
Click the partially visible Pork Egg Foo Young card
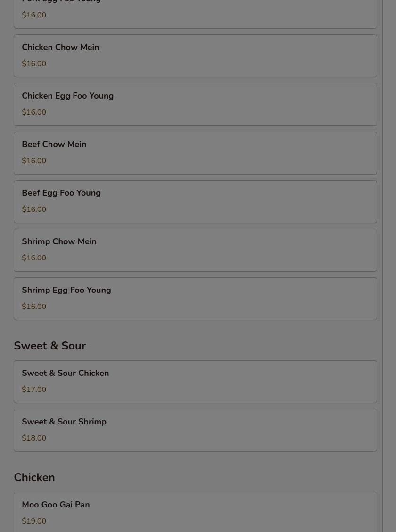tap(195, 13)
